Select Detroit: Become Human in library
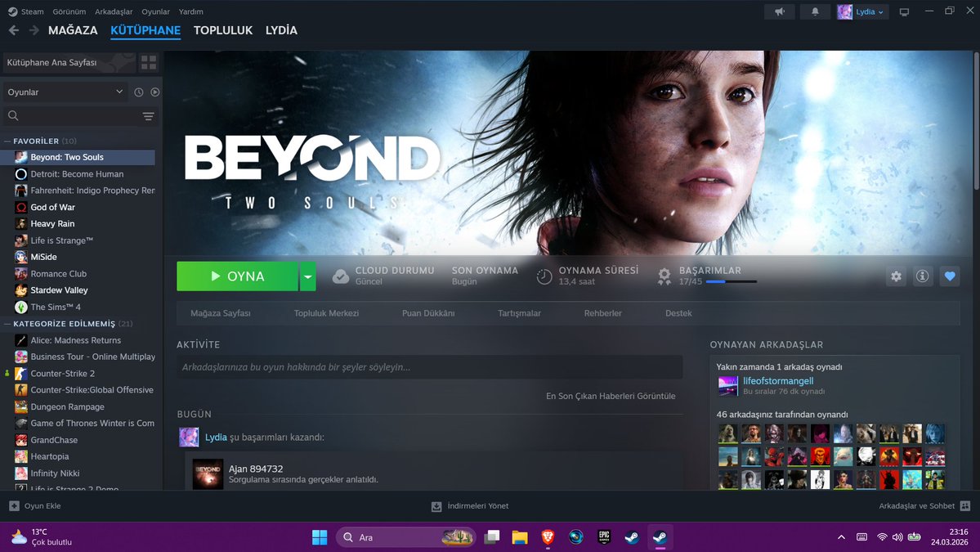 (78, 174)
